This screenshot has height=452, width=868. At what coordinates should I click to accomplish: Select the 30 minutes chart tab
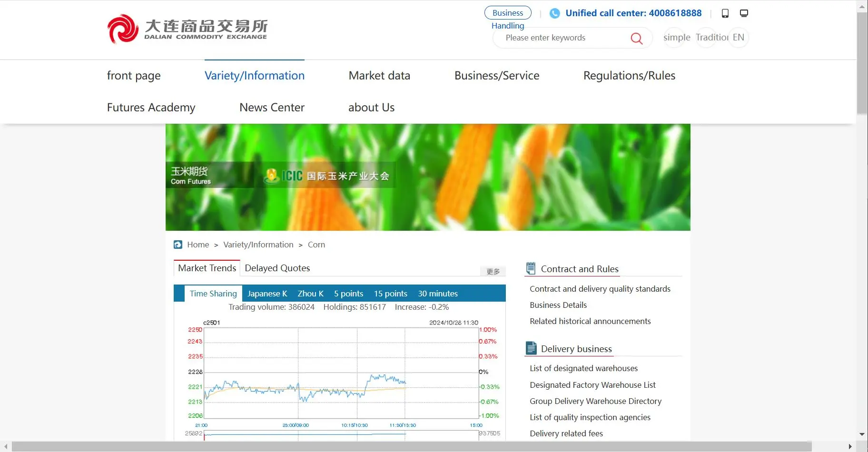coord(438,294)
